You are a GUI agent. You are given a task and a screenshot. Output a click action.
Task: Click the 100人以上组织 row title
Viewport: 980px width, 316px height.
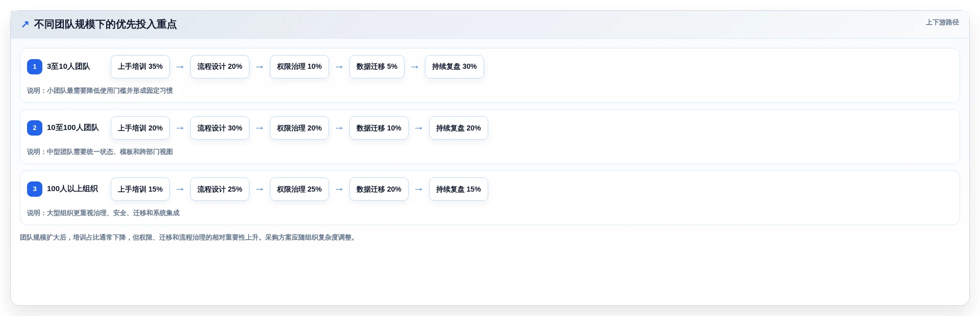pos(72,189)
